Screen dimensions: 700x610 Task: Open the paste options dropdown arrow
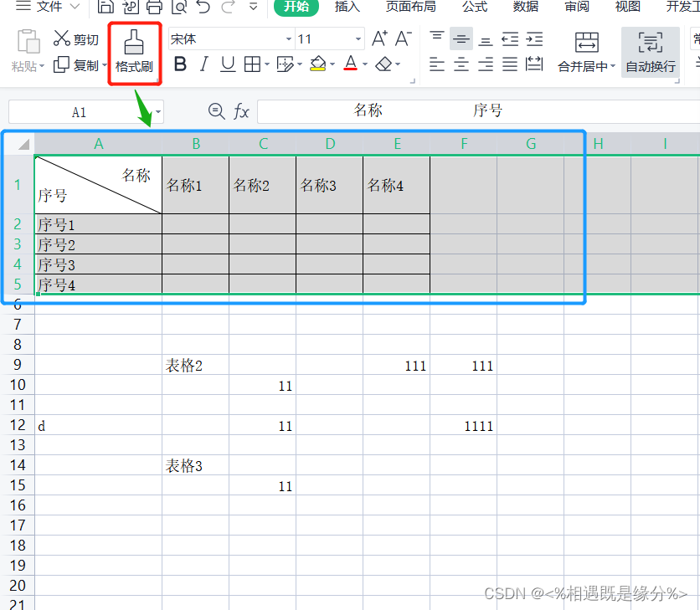(x=42, y=66)
